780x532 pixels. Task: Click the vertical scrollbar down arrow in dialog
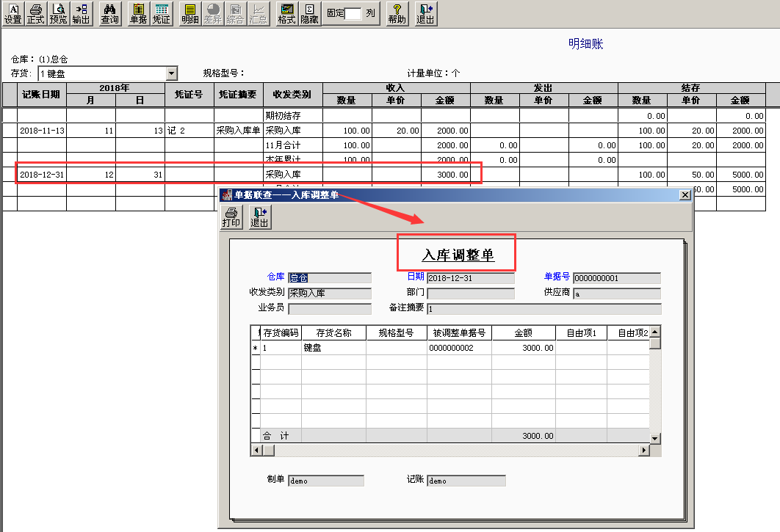pos(654,437)
